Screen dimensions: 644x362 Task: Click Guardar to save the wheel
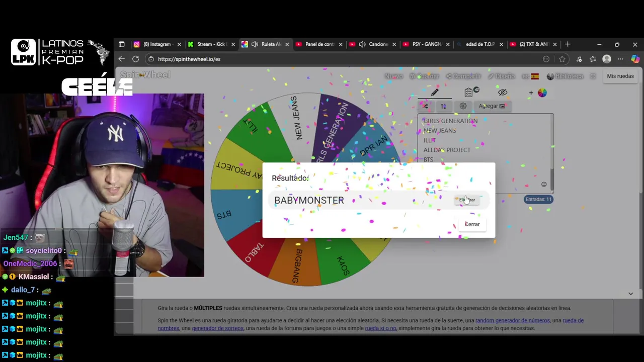(424, 76)
